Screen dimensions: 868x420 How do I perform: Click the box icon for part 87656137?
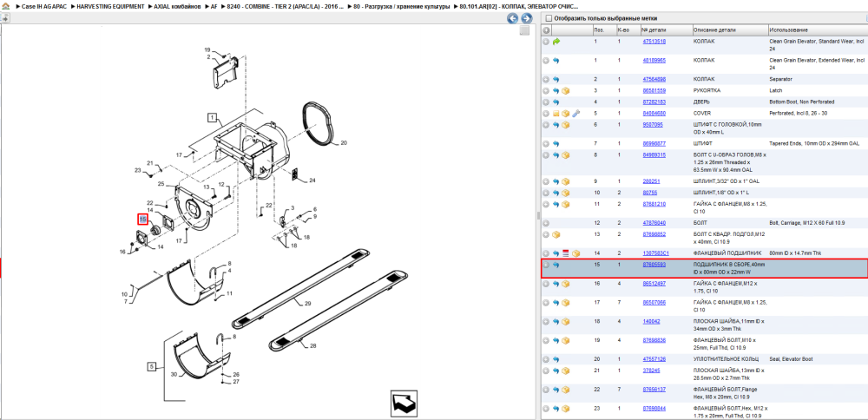(566, 390)
